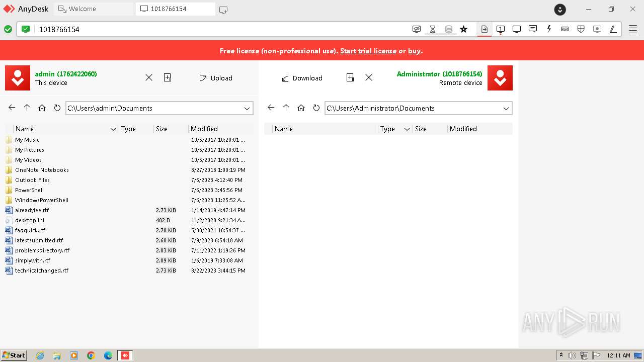Viewport: 644px width, 362px height.
Task: Sort remote files by Size column
Action: 421,129
